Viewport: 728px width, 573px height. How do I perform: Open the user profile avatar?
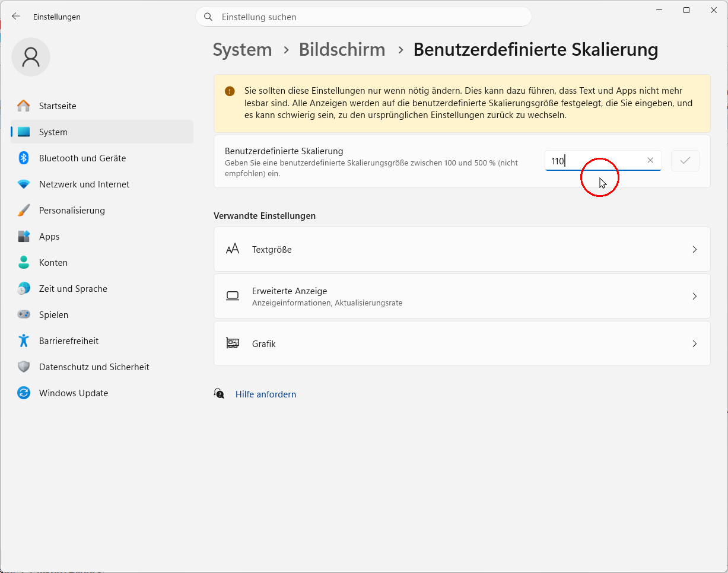31,57
